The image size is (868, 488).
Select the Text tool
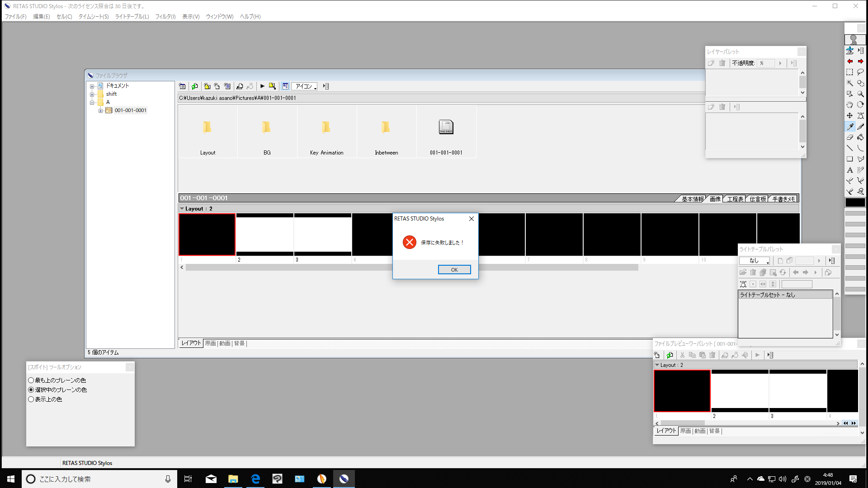[849, 170]
